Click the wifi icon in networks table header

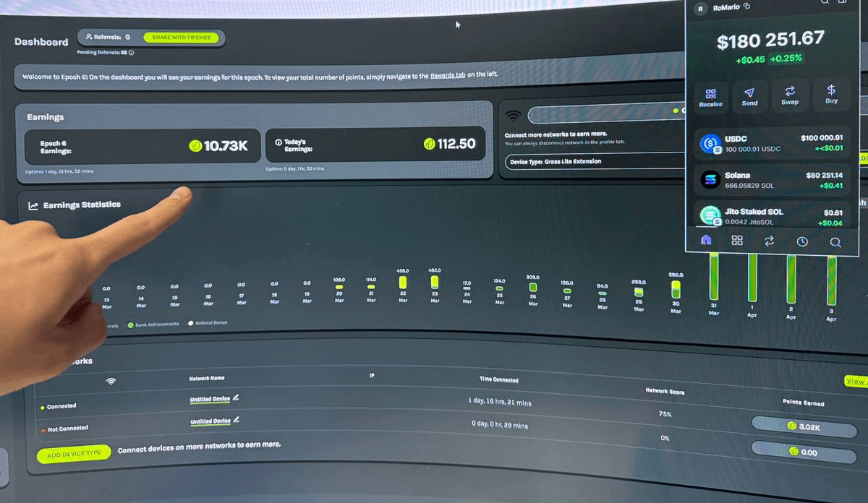111,381
